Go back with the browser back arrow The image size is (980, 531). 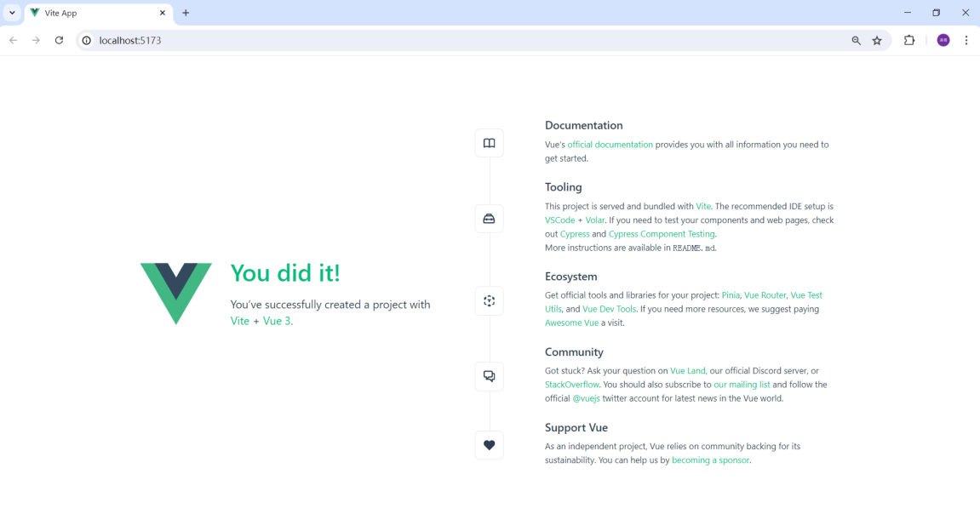pos(13,40)
